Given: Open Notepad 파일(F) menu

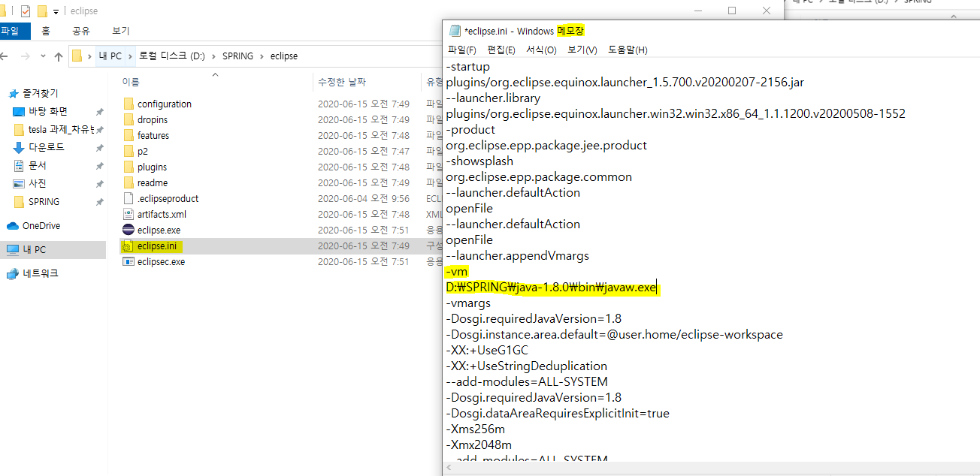Looking at the screenshot, I should coord(461,50).
